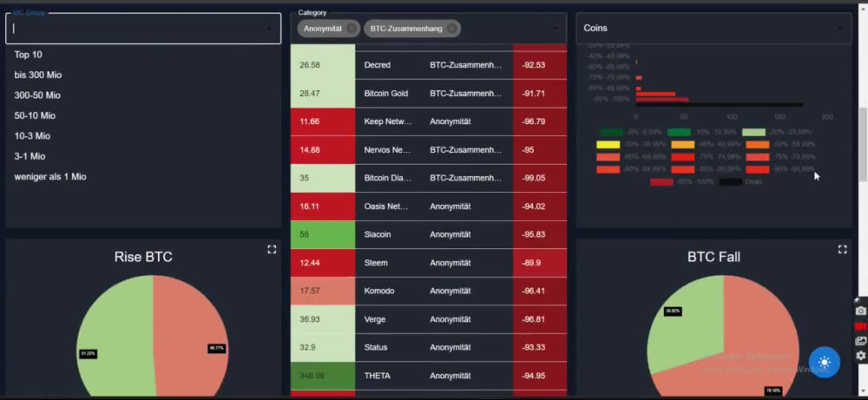This screenshot has width=868, height=400.
Task: Open the Coins dropdown
Action: tap(714, 29)
